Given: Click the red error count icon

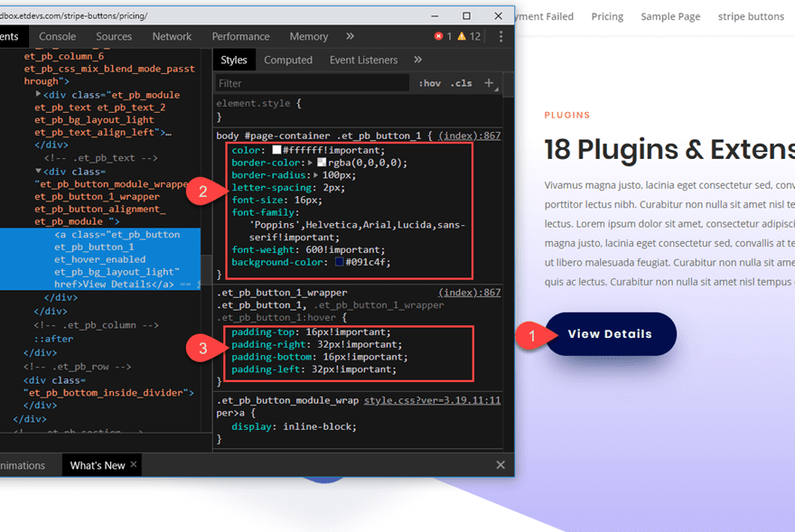Looking at the screenshot, I should [439, 36].
